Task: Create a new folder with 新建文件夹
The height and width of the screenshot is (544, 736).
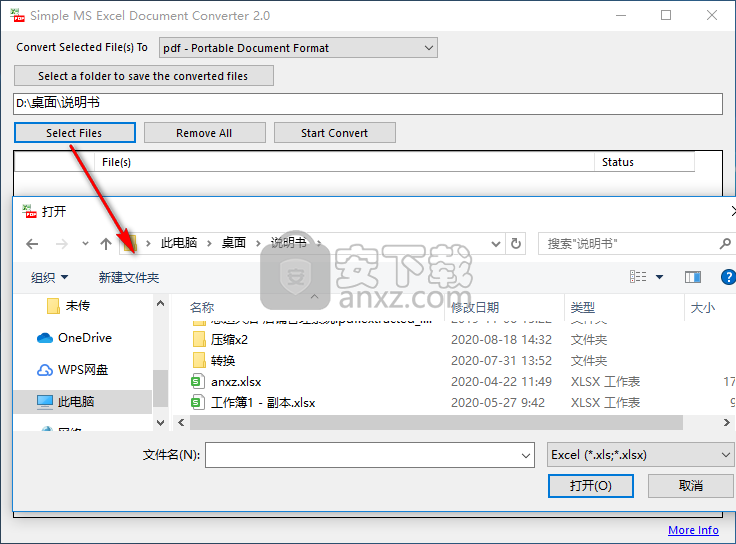Action: pyautogui.click(x=129, y=277)
